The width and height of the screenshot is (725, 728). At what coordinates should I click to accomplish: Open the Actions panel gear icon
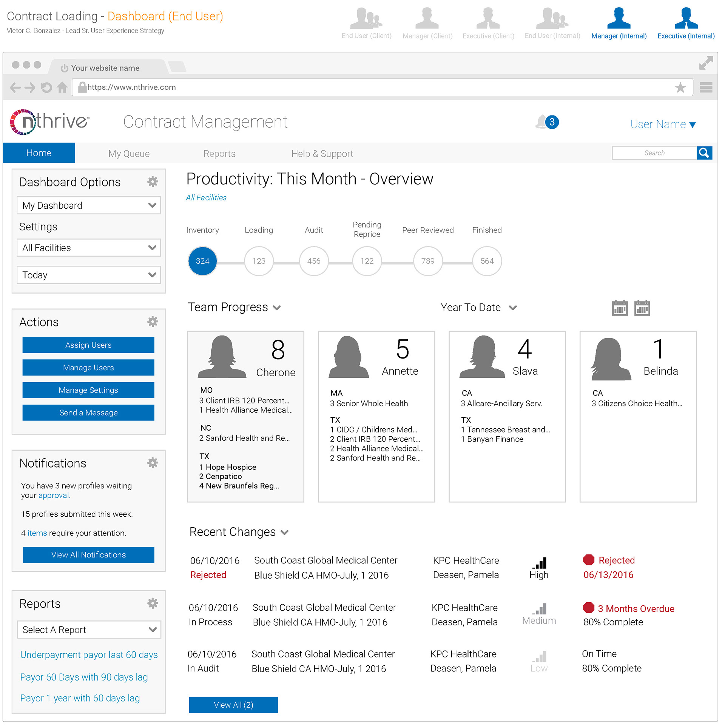click(x=153, y=322)
